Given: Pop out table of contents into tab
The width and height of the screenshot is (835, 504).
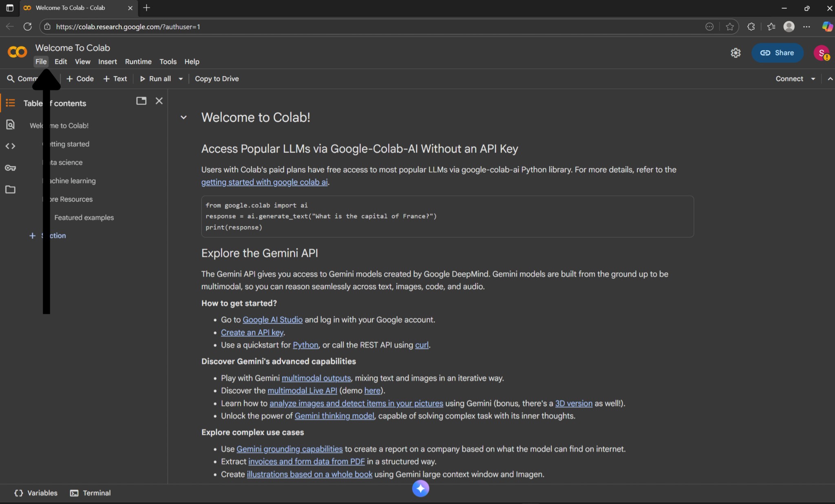Looking at the screenshot, I should click(141, 101).
